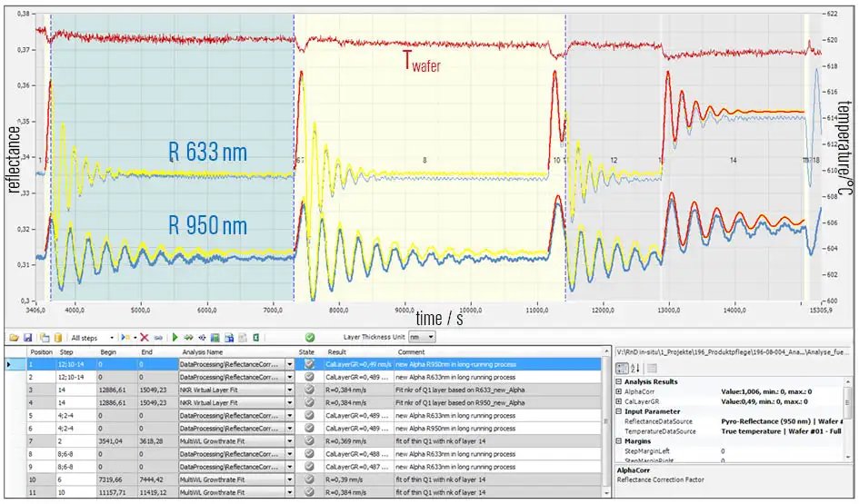Click the green check status icon in toolbar
Image resolution: width=859 pixels, height=504 pixels.
point(310,338)
